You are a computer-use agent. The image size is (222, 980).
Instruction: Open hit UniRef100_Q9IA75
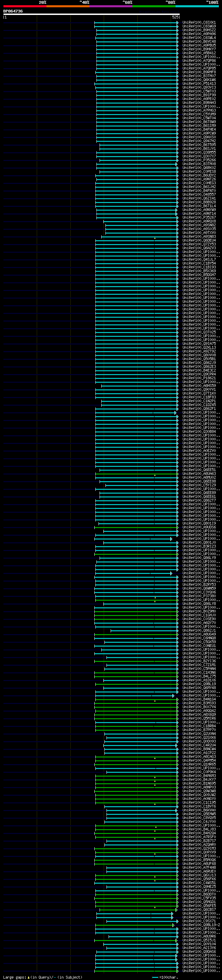199,343
